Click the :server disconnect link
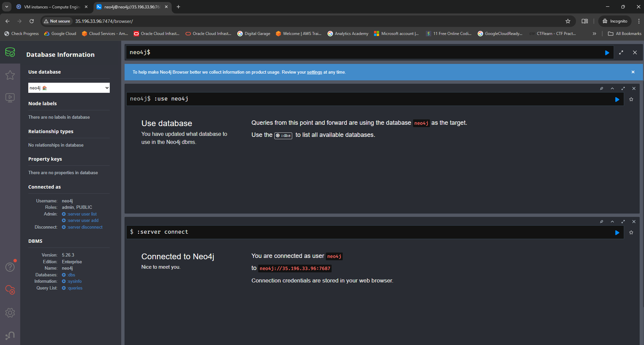This screenshot has height=345, width=644. (82, 227)
